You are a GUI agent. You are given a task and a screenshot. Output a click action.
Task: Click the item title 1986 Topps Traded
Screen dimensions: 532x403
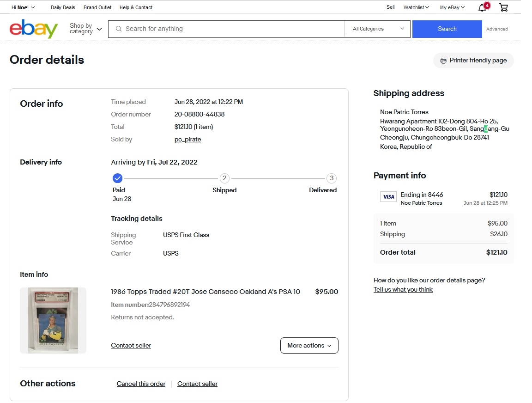click(205, 292)
